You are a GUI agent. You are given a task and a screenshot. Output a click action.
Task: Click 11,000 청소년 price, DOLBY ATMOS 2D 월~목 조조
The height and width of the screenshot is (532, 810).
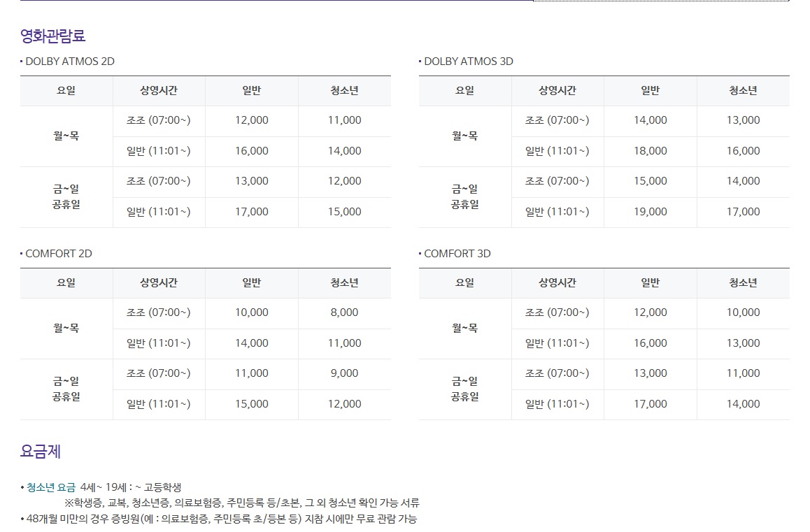click(345, 120)
